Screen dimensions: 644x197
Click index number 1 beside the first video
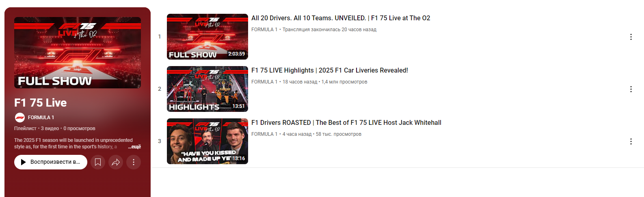pyautogui.click(x=160, y=37)
